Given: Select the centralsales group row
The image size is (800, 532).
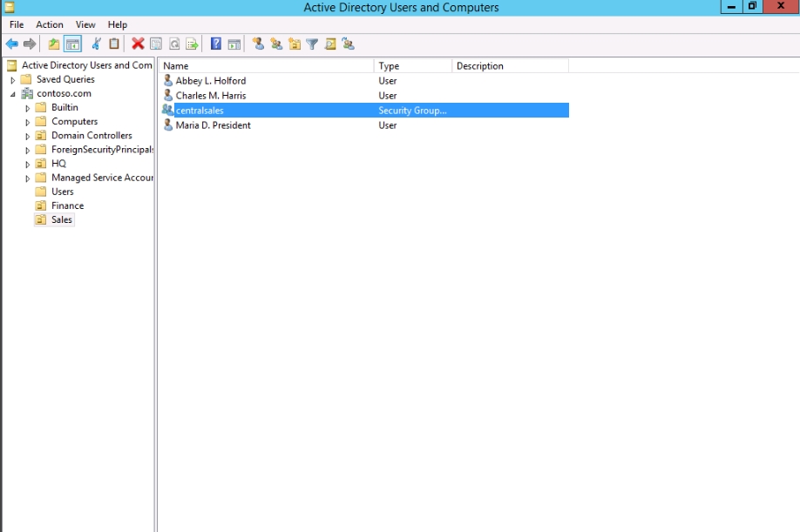Looking at the screenshot, I should [x=365, y=110].
